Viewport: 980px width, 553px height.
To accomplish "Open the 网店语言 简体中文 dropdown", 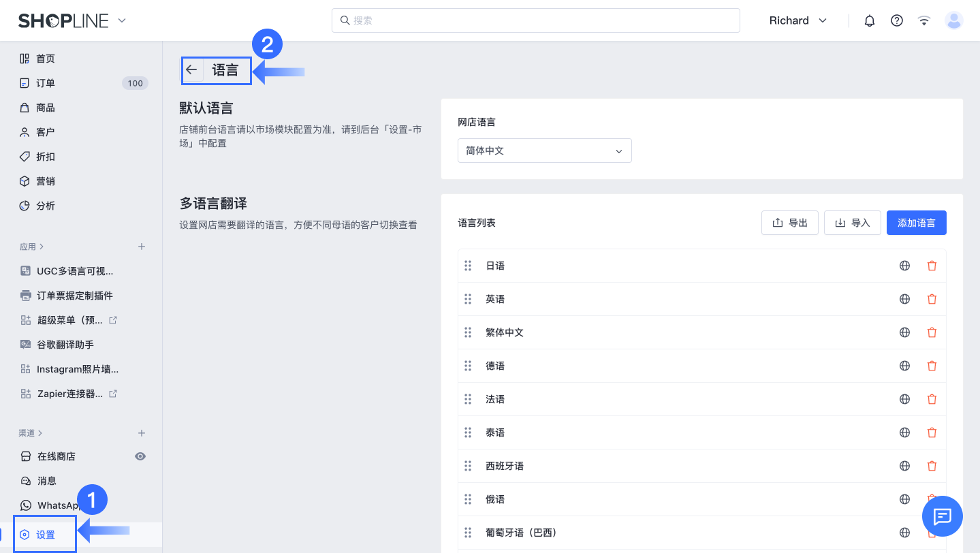I will (x=544, y=151).
